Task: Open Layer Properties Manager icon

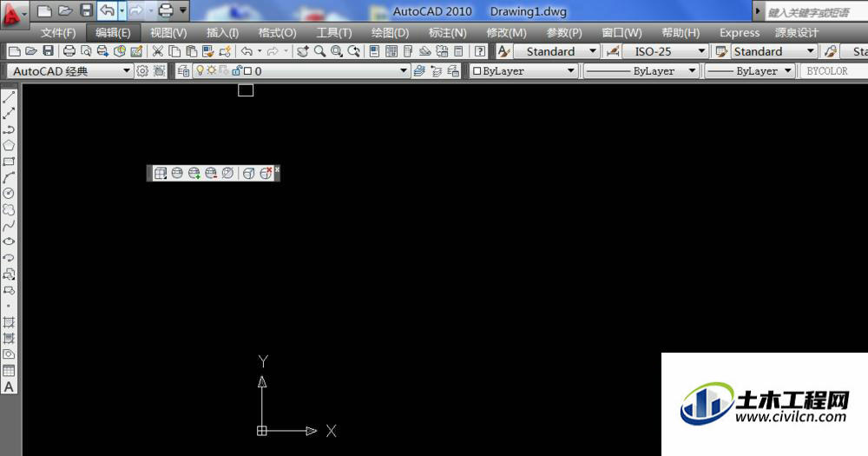Action: pyautogui.click(x=183, y=71)
